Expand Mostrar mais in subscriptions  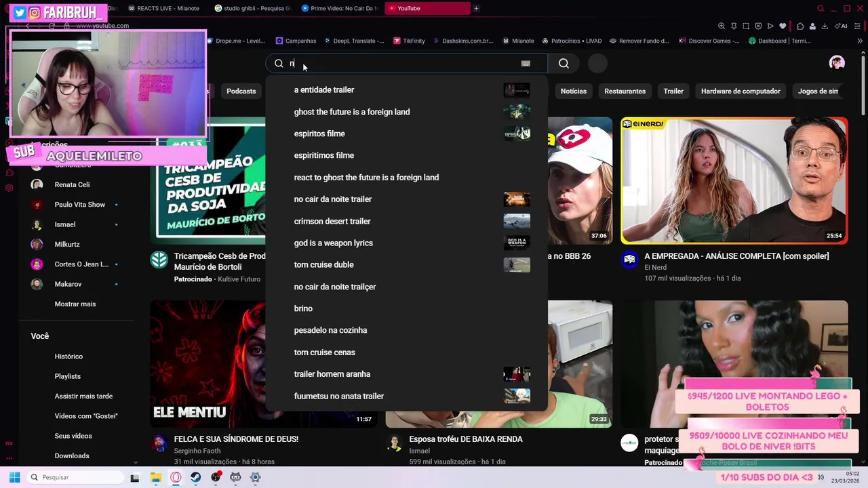pos(75,304)
